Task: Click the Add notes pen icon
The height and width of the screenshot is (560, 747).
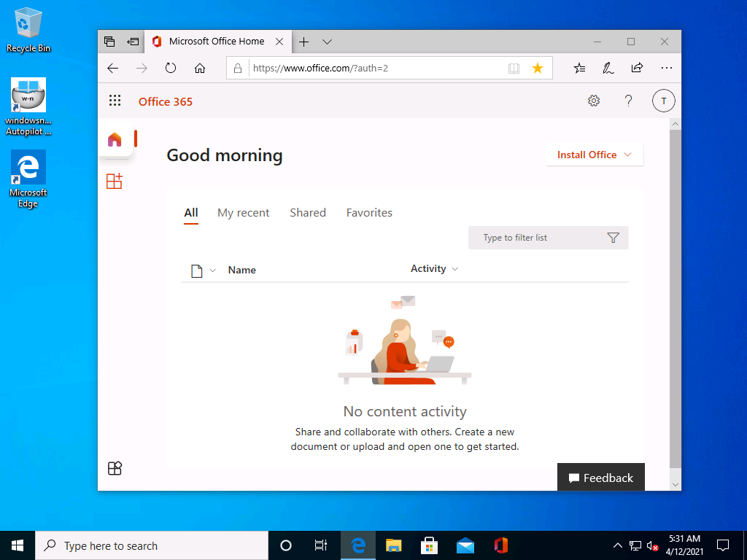Action: pos(608,68)
